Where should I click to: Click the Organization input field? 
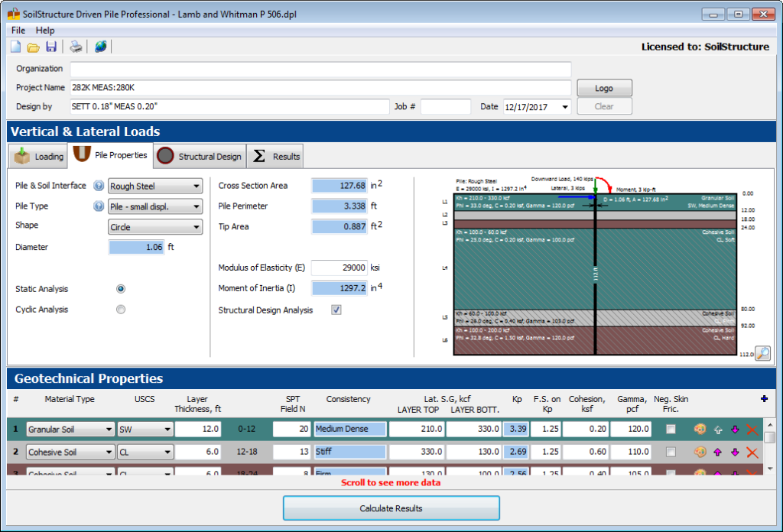coord(320,69)
